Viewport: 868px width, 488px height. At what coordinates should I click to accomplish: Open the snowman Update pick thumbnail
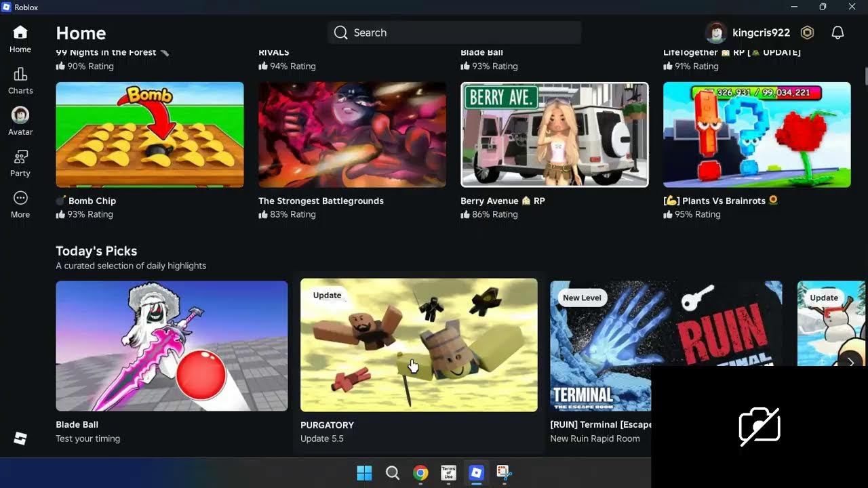[x=831, y=324]
